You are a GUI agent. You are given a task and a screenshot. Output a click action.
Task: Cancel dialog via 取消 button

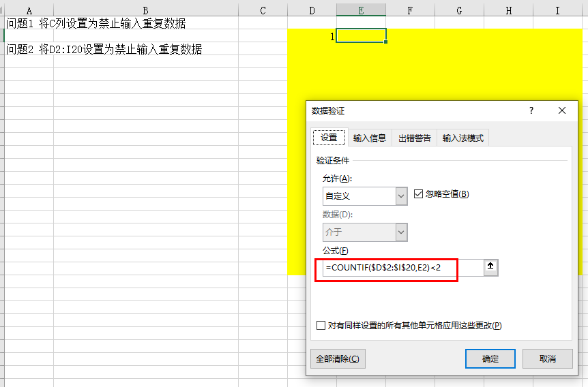pos(547,358)
